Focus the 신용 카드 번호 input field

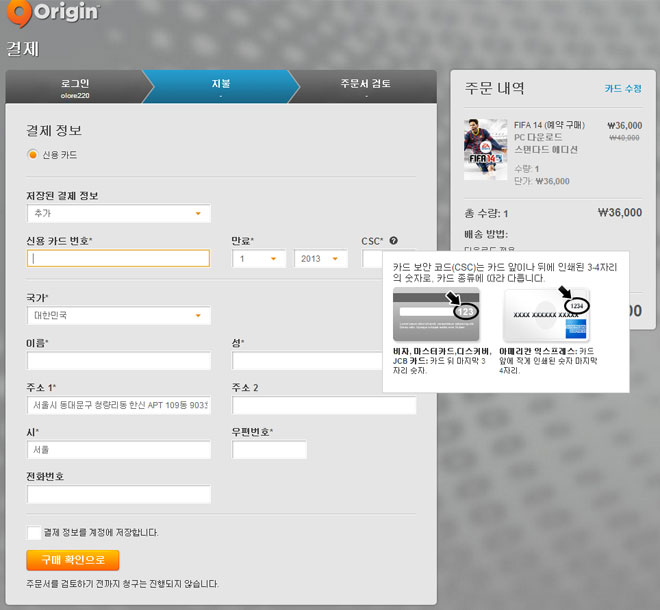[x=118, y=258]
